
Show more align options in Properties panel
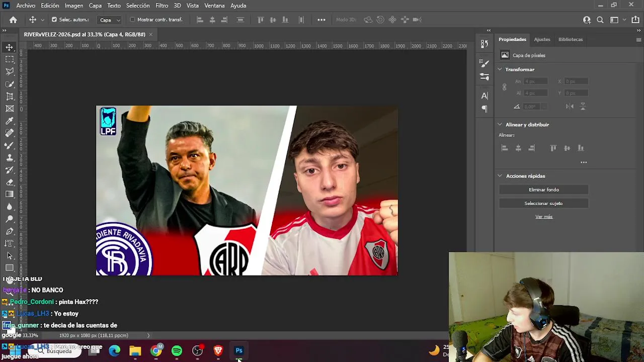[584, 162]
